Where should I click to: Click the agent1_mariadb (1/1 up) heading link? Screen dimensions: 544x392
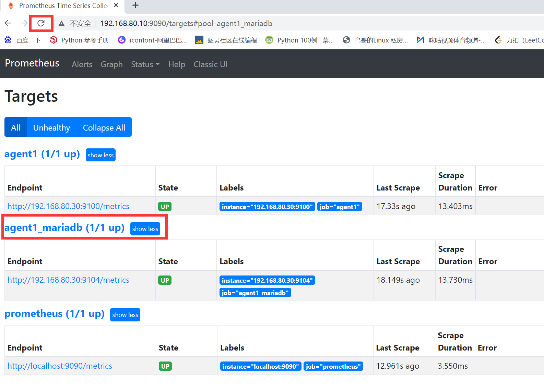pyautogui.click(x=64, y=228)
